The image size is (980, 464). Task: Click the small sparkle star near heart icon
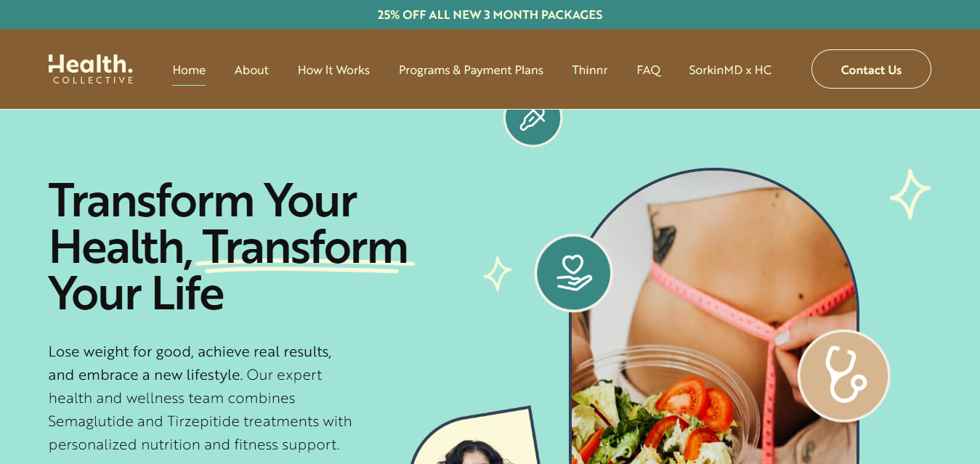(x=498, y=274)
